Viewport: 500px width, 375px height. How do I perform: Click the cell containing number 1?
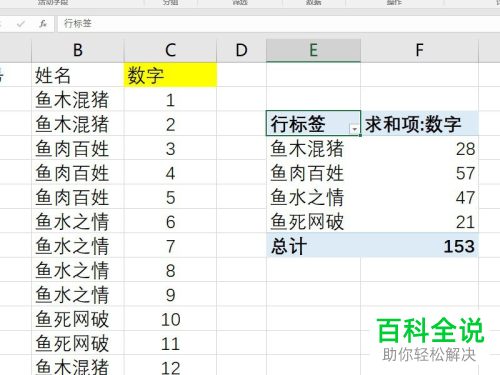170,99
